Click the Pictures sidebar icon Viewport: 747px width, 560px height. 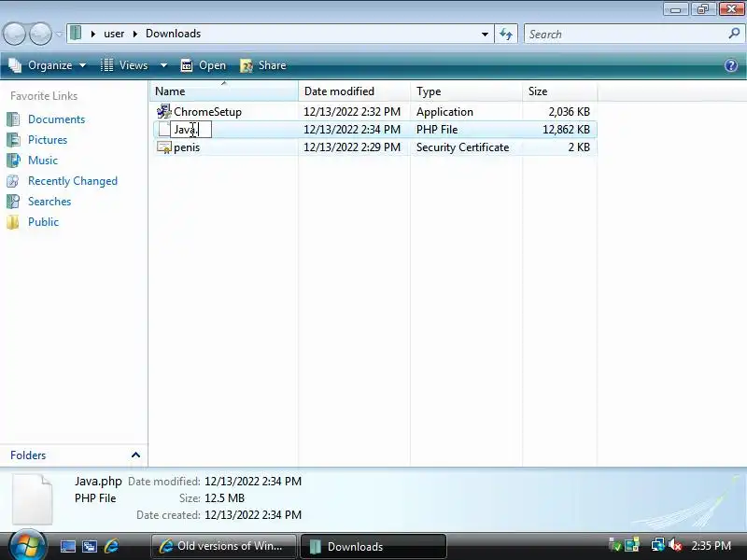13,140
